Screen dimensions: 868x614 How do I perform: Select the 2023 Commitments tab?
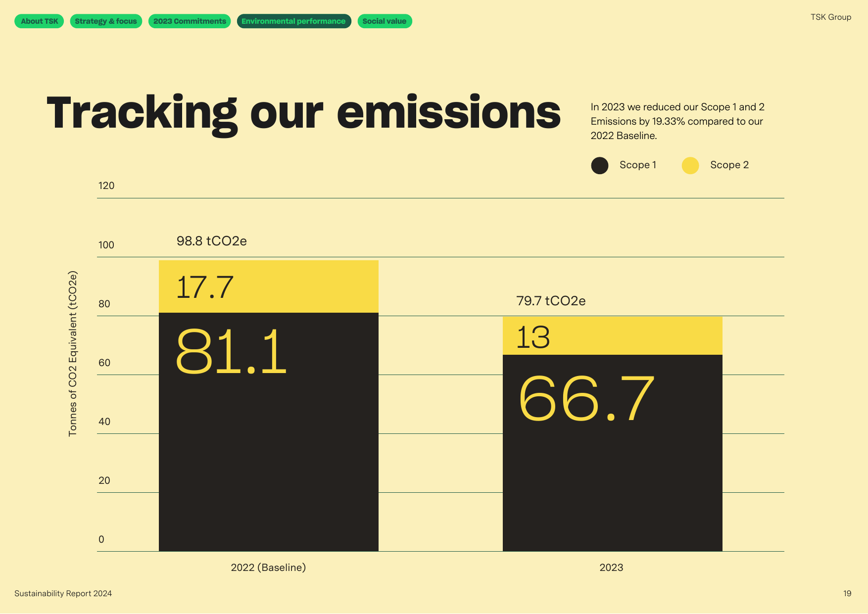(190, 21)
